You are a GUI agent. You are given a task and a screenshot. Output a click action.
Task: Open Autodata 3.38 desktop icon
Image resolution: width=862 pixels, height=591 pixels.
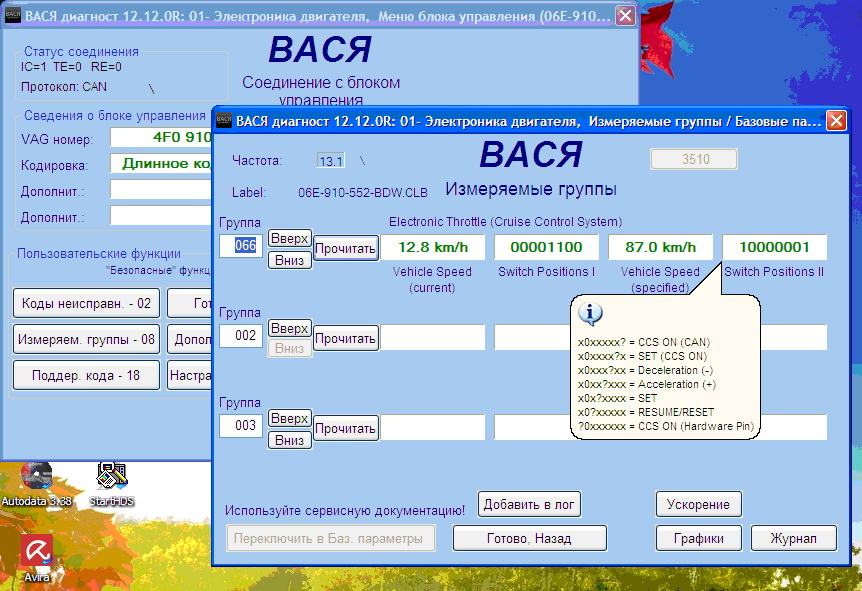point(36,483)
